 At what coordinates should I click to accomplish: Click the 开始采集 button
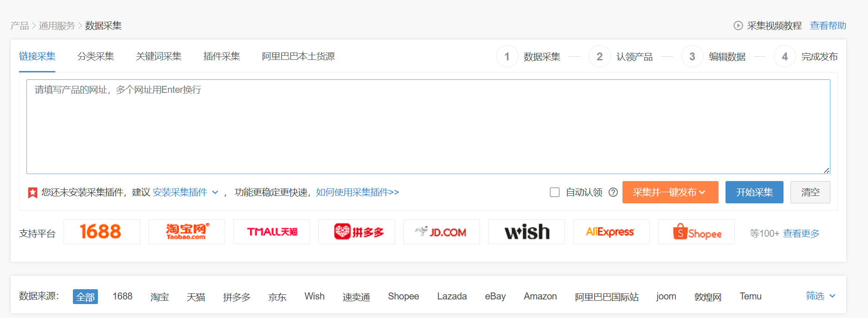click(754, 192)
